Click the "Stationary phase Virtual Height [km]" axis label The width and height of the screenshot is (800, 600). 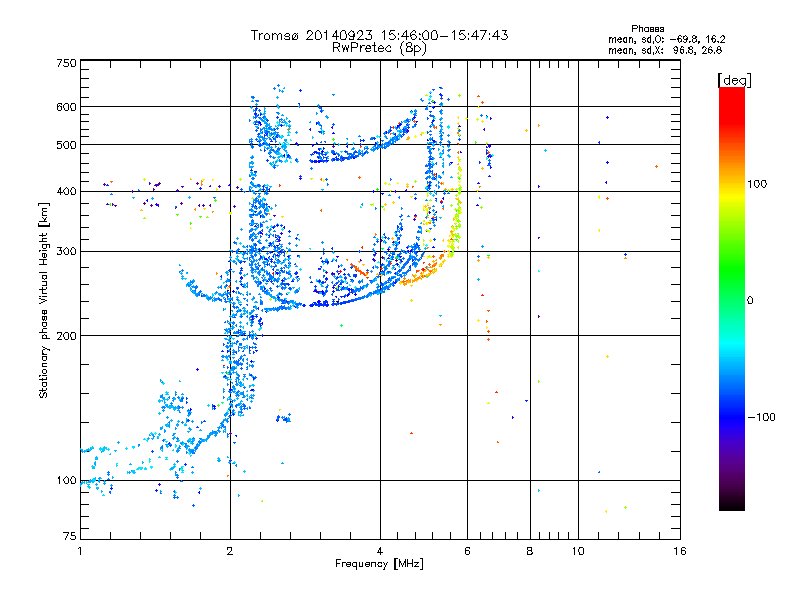click(44, 300)
